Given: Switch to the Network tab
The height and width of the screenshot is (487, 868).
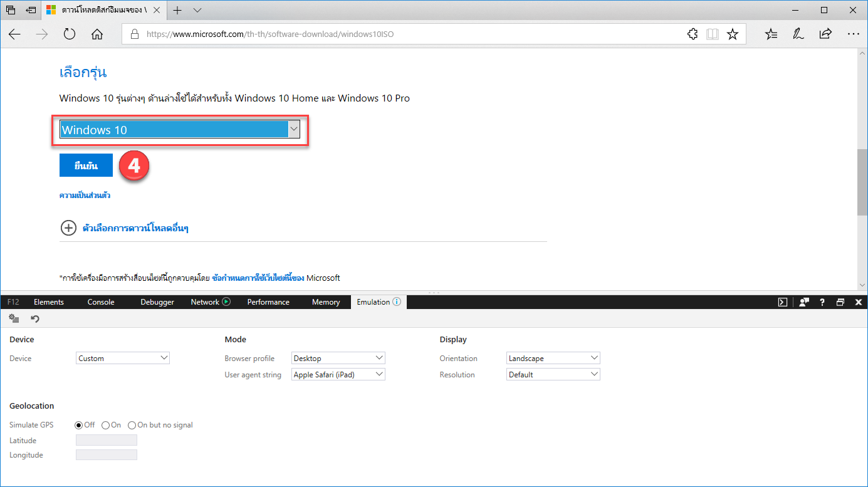Looking at the screenshot, I should pos(205,302).
